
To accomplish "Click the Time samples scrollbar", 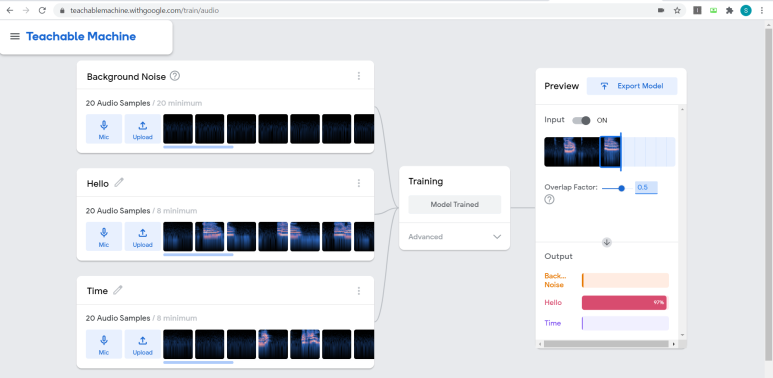I will [198, 362].
